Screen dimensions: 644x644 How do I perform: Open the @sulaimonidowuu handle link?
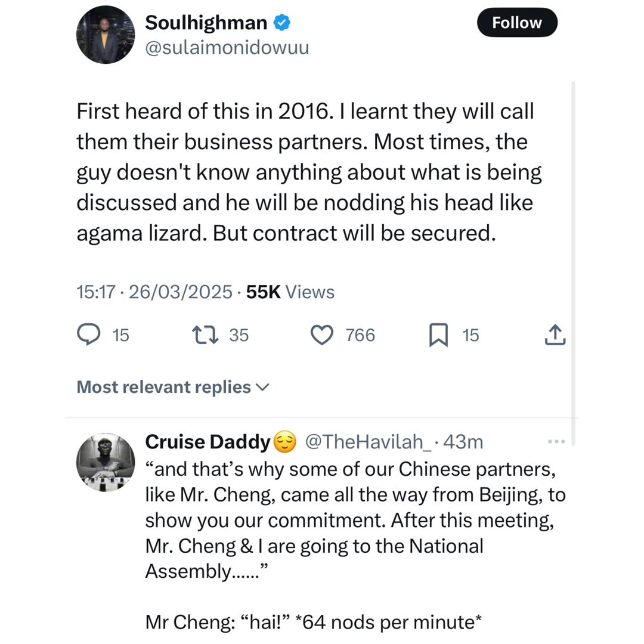pos(227,48)
